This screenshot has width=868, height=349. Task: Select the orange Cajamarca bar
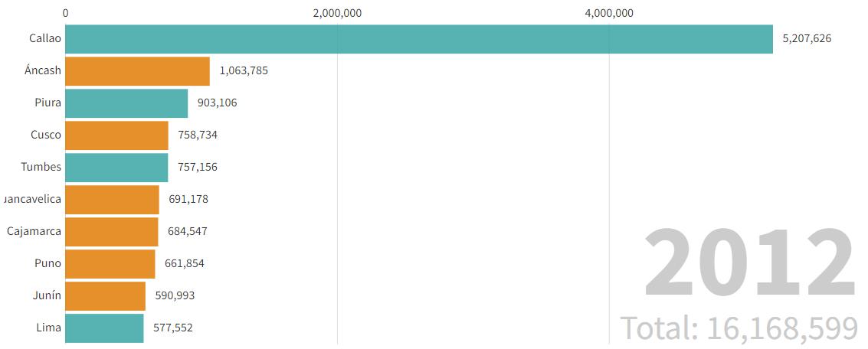tap(112, 231)
